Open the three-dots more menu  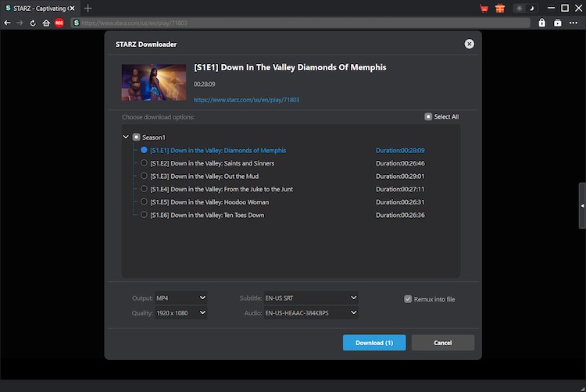click(x=573, y=23)
